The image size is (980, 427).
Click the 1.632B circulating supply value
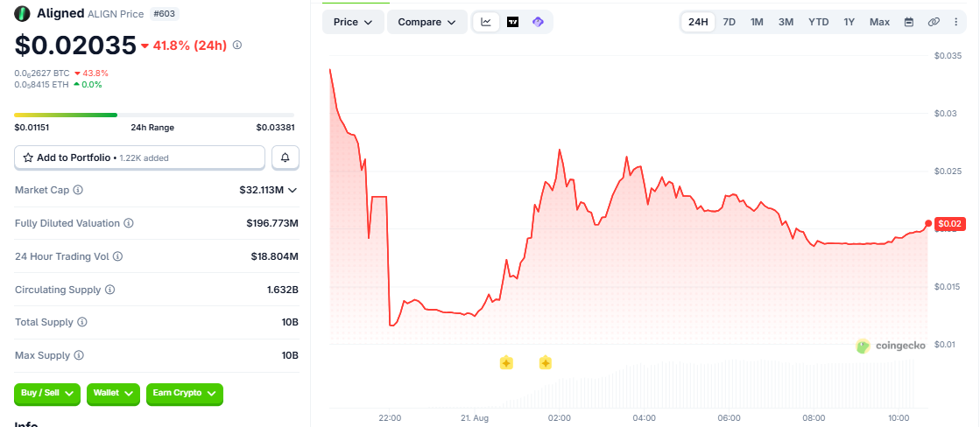(x=283, y=290)
